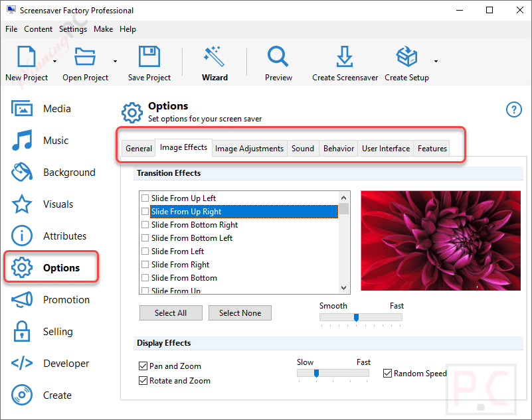
Task: Expand the Create Setup dropdown arrow
Action: [436, 61]
